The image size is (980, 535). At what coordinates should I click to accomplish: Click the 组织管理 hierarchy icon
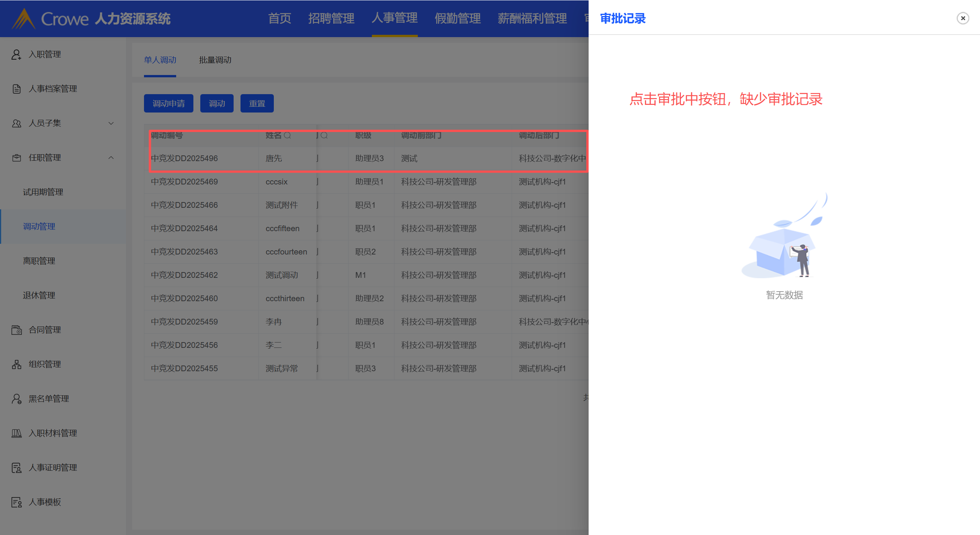coord(16,364)
